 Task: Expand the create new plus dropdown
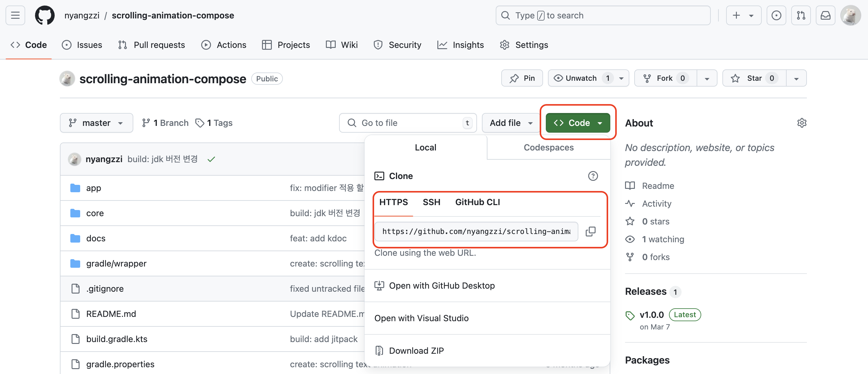(x=743, y=15)
